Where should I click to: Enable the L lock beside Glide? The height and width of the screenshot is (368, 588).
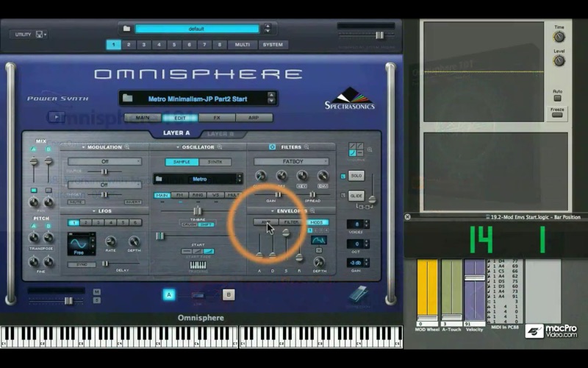(x=343, y=196)
